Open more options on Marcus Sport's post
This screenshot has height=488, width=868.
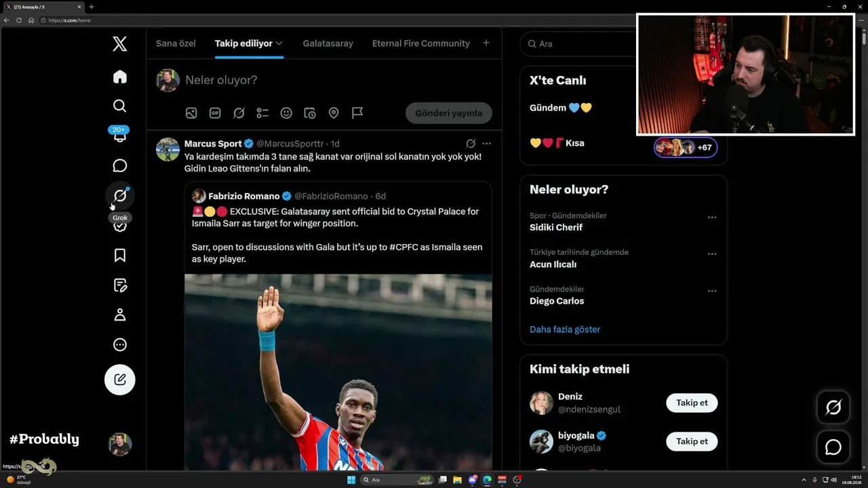[486, 144]
